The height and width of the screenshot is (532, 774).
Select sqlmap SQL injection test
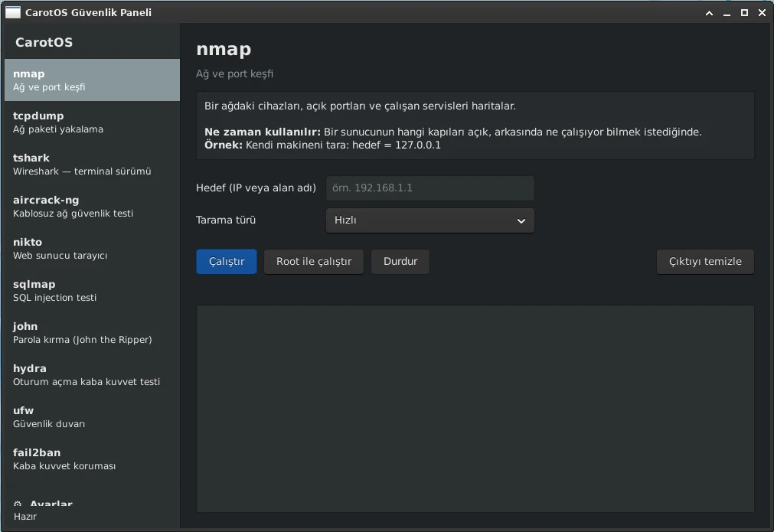(92, 291)
